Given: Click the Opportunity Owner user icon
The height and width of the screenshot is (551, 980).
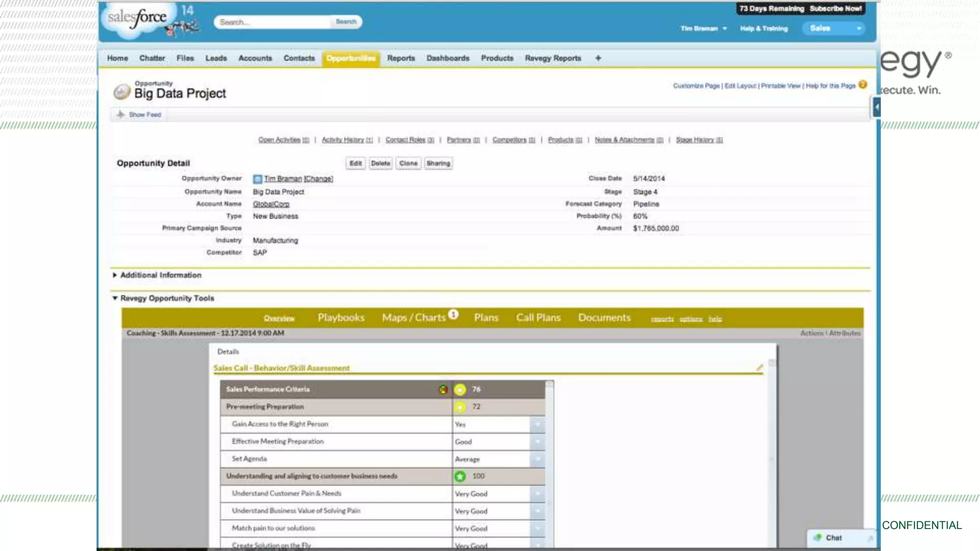Looking at the screenshot, I should point(257,179).
